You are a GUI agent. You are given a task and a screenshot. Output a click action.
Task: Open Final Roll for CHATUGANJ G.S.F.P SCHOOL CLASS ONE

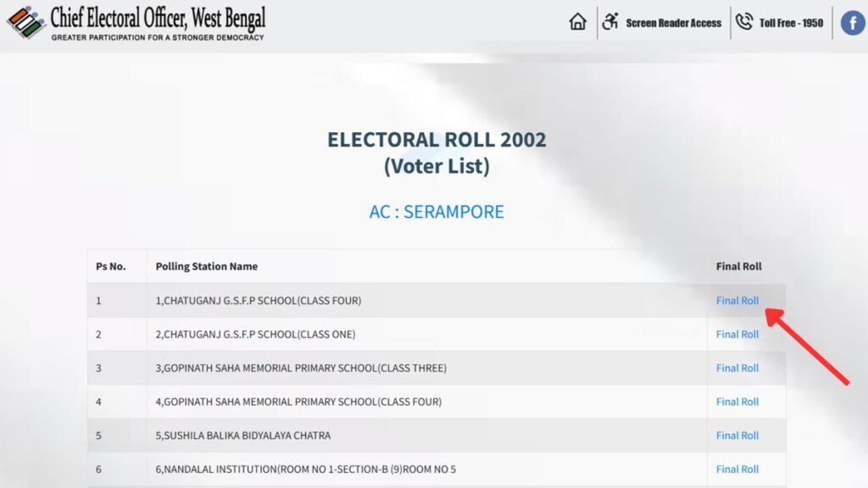(736, 334)
